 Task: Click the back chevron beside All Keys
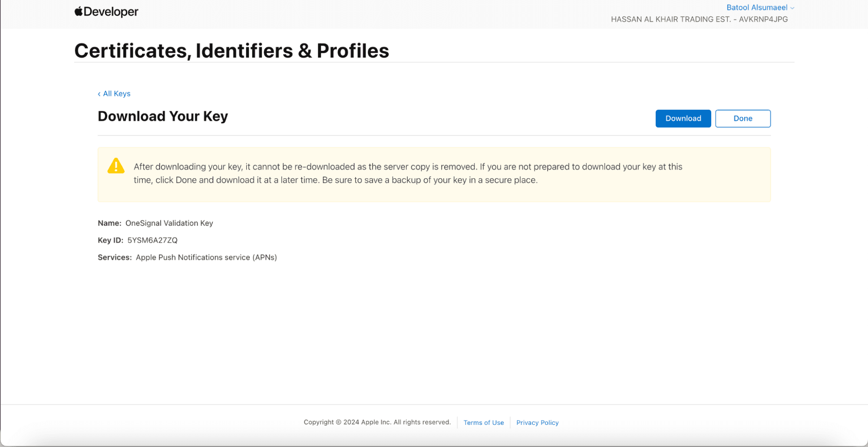click(x=99, y=94)
